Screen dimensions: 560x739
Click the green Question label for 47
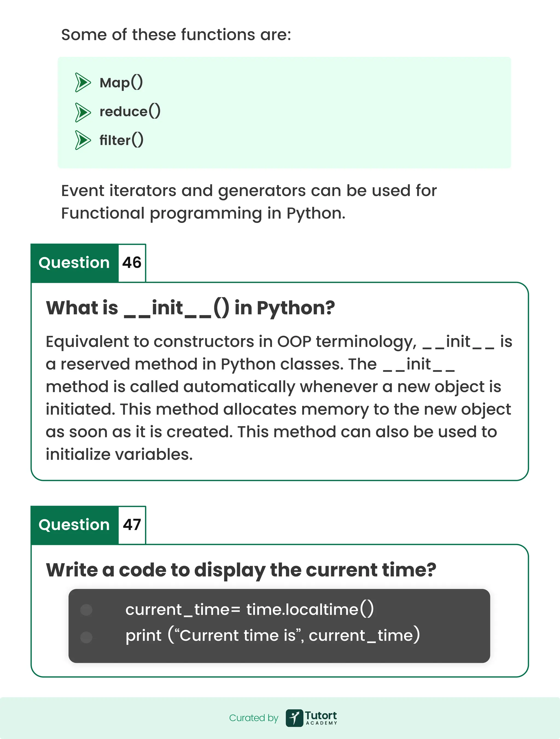74,525
